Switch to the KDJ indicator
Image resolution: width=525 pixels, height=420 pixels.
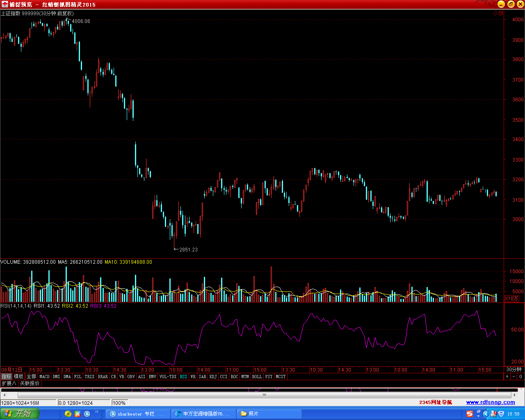213,377
